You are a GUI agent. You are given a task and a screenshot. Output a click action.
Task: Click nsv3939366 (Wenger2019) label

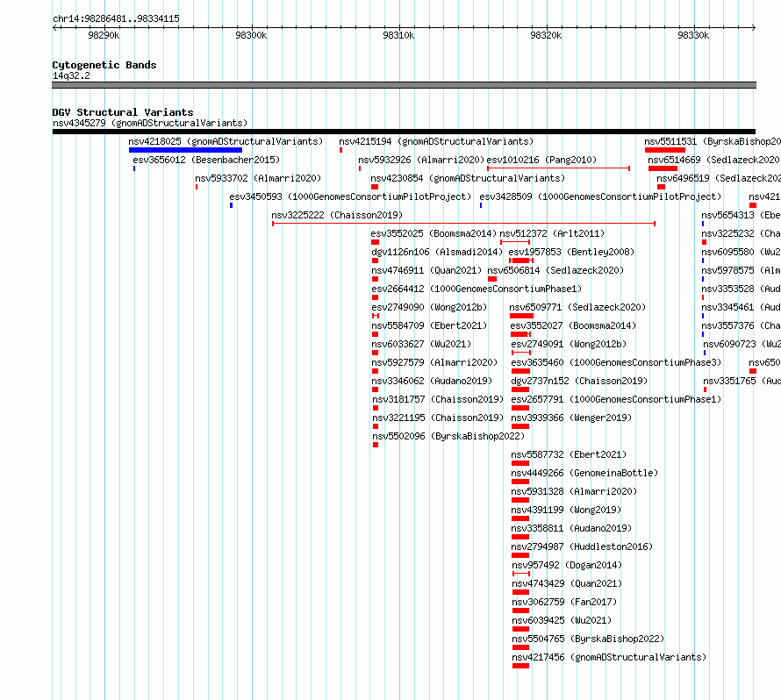click(571, 418)
